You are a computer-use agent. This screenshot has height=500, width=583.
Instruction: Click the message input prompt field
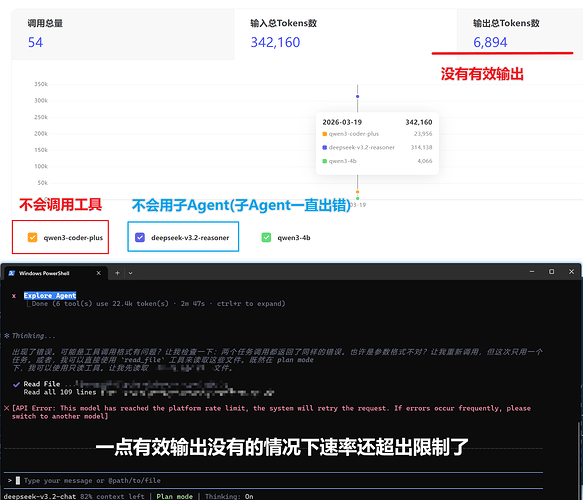(273, 481)
